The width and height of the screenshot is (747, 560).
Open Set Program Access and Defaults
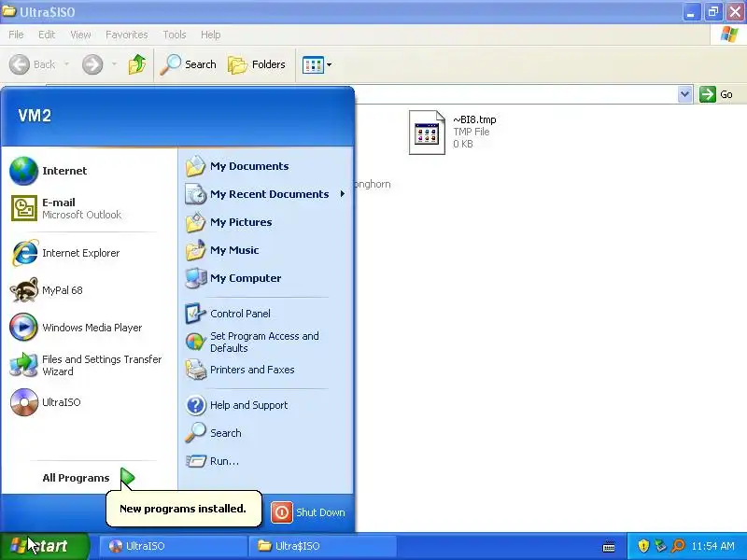click(265, 342)
